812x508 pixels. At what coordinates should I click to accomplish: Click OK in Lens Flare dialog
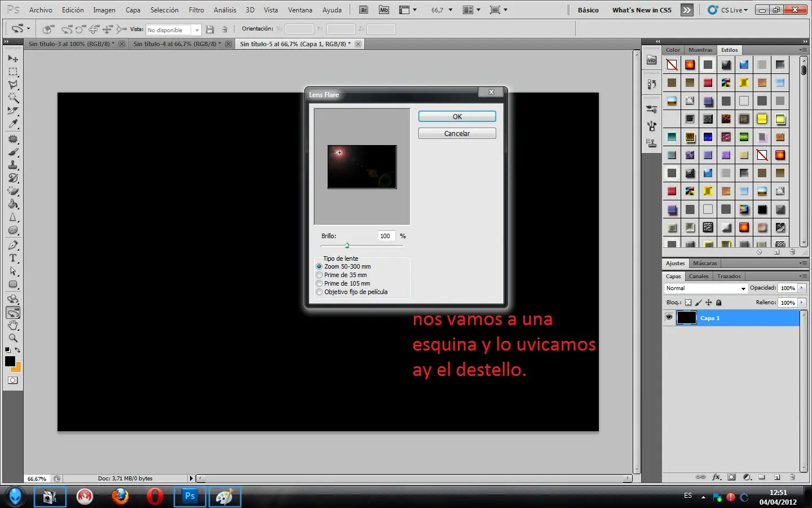[x=457, y=116]
